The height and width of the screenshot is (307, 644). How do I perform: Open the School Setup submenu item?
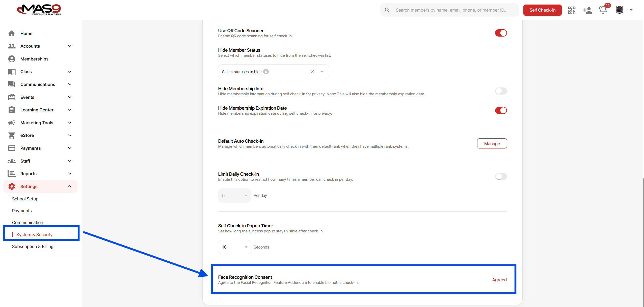(x=25, y=199)
